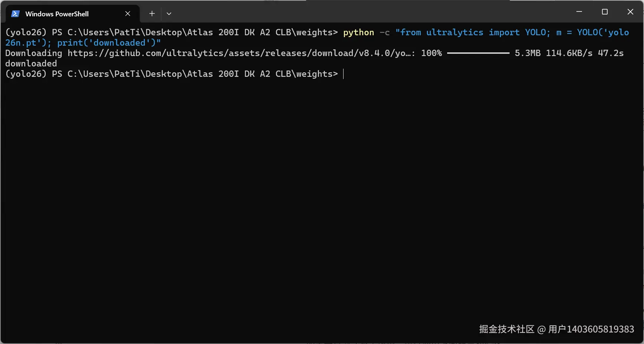Close the terminal window
The image size is (644, 344).
630,12
